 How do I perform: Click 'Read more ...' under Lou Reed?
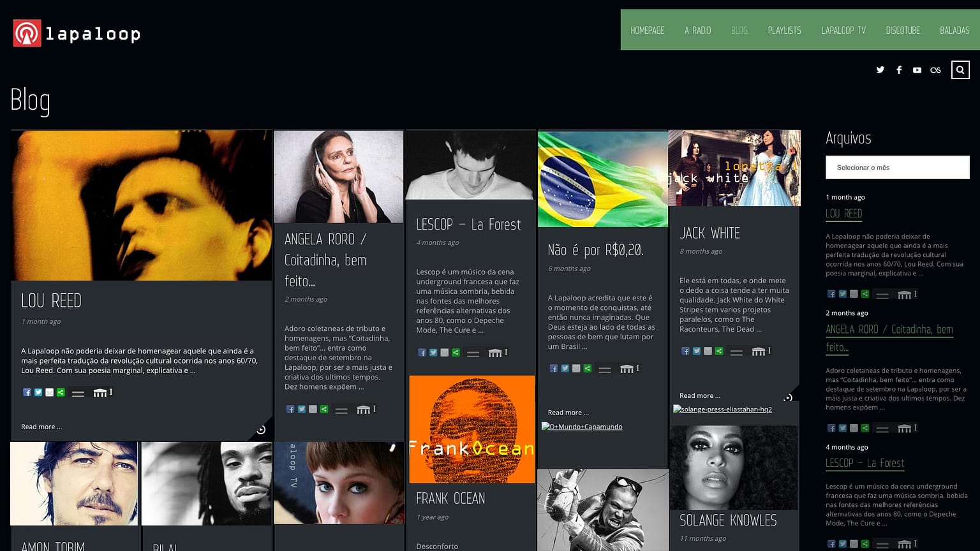coord(41,427)
